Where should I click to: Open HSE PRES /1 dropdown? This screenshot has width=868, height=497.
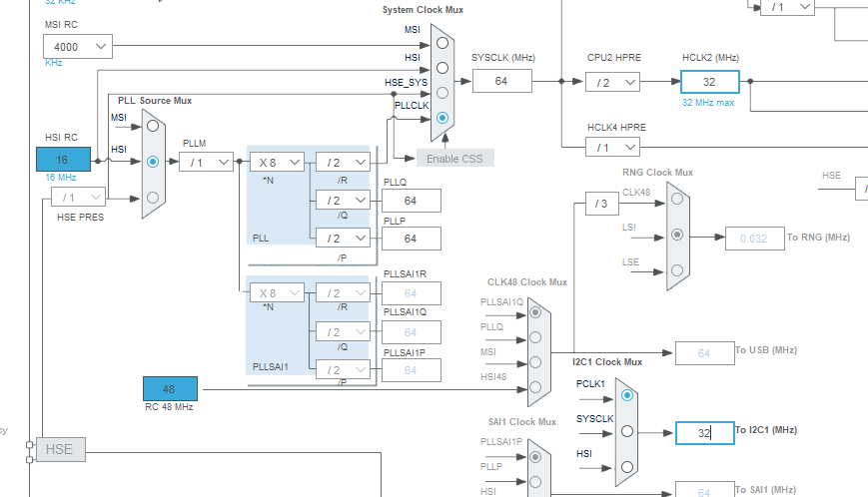pos(78,197)
